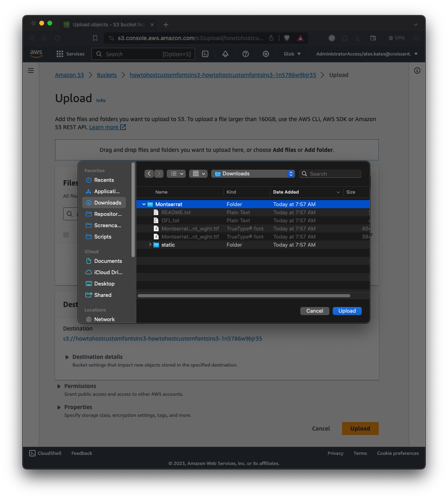
Task: Select Desktop in the dialog sidebar
Action: (104, 284)
